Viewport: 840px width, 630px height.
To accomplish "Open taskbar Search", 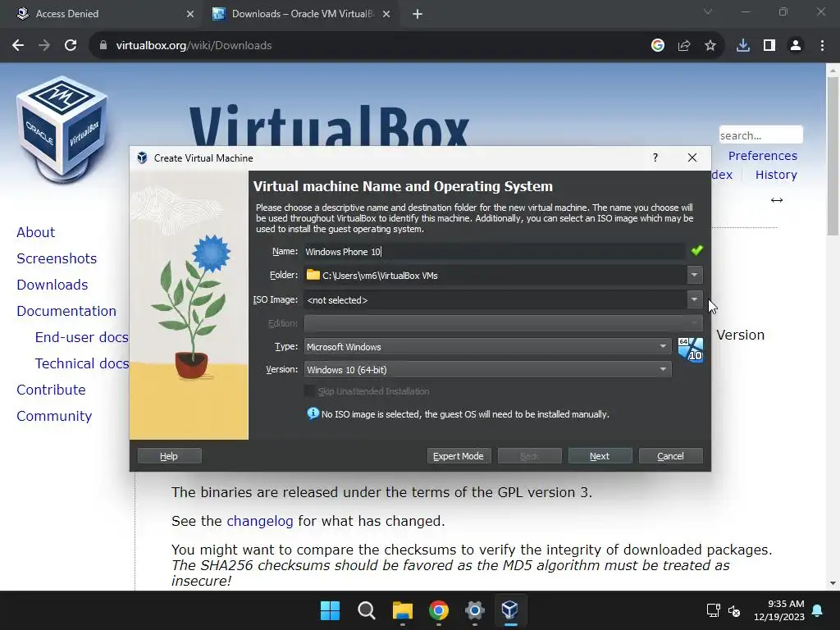I will tap(367, 610).
